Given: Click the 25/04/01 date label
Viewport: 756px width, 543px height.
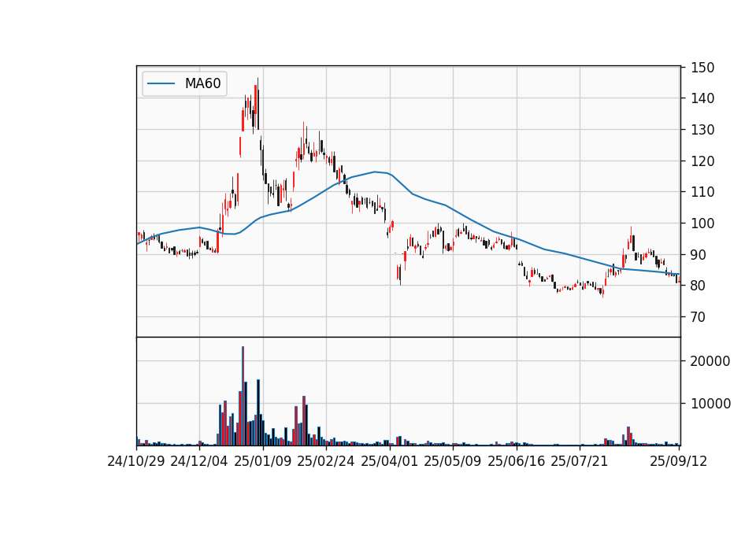Looking at the screenshot, I should 390,461.
